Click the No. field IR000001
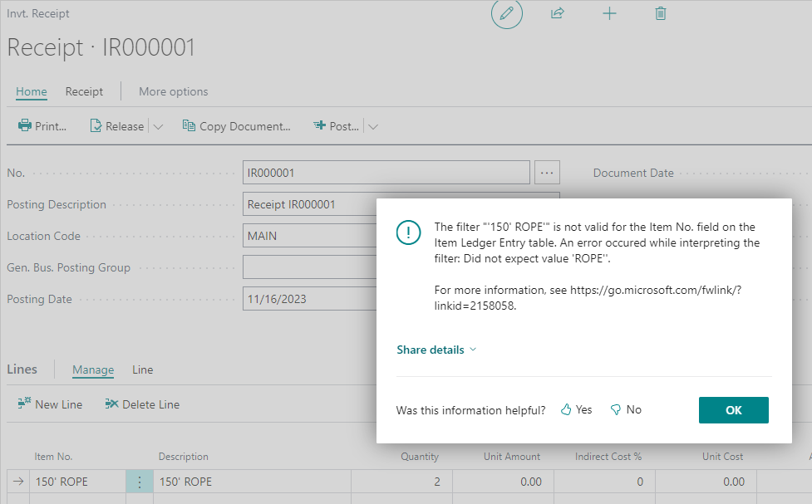 tap(386, 173)
